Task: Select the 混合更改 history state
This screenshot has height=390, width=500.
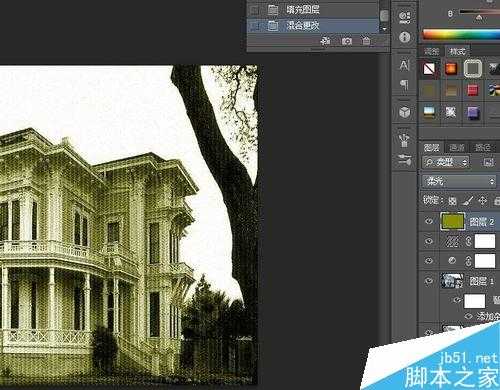Action: pos(313,25)
